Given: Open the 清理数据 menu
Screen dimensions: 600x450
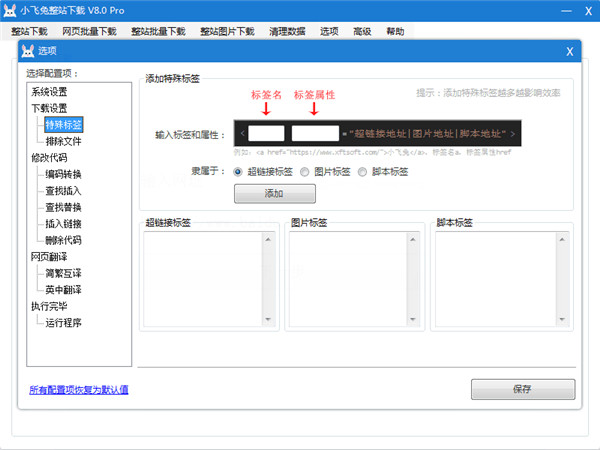Looking at the screenshot, I should click(x=287, y=31).
